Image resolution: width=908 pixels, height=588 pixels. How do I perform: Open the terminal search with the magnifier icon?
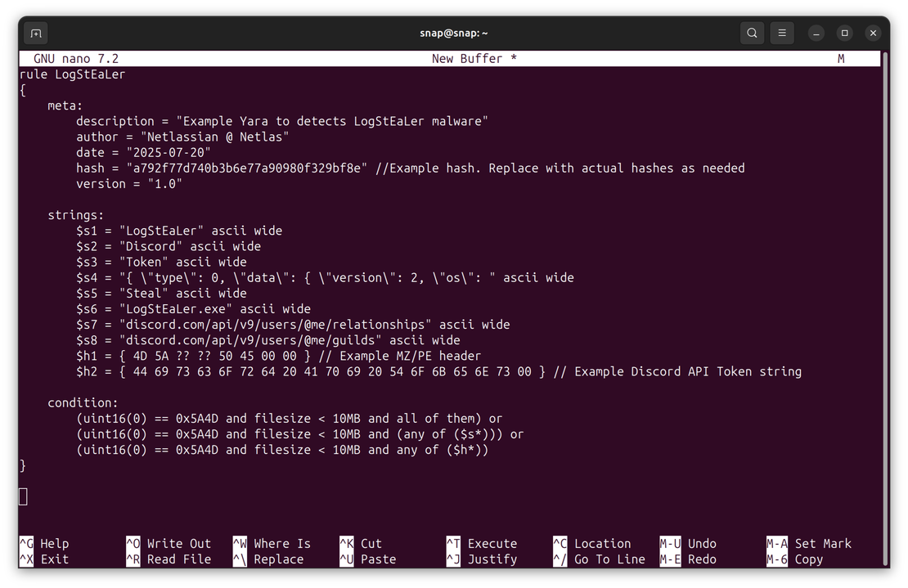[x=752, y=33]
